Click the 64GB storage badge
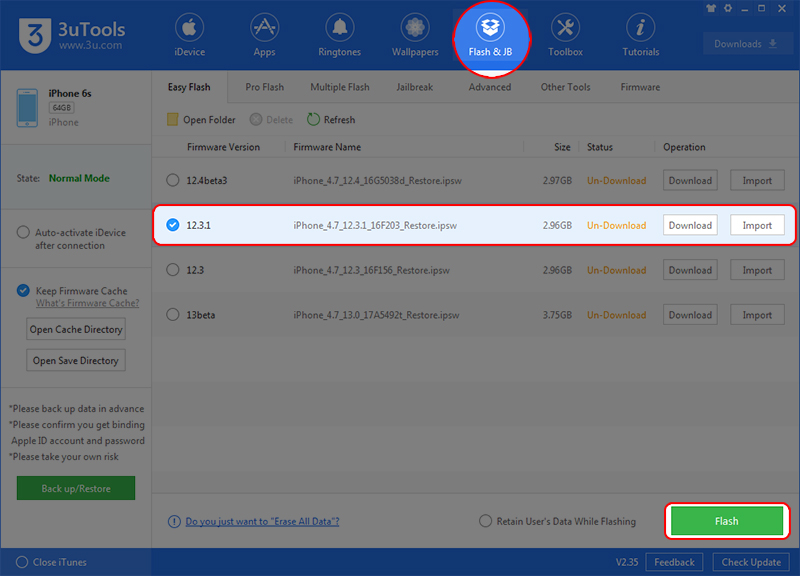The image size is (800, 576). [x=62, y=108]
